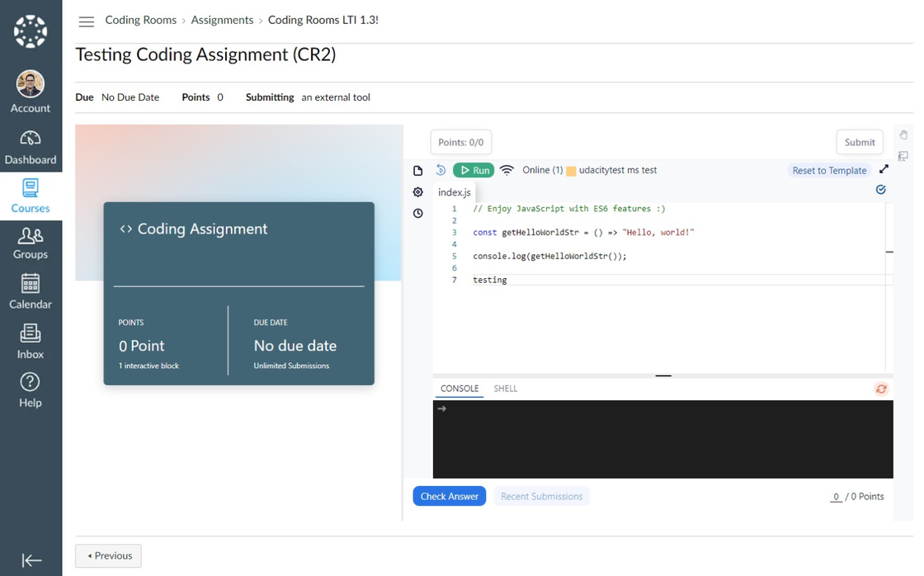
Task: Select the CONSOLE tab
Action: tap(459, 388)
